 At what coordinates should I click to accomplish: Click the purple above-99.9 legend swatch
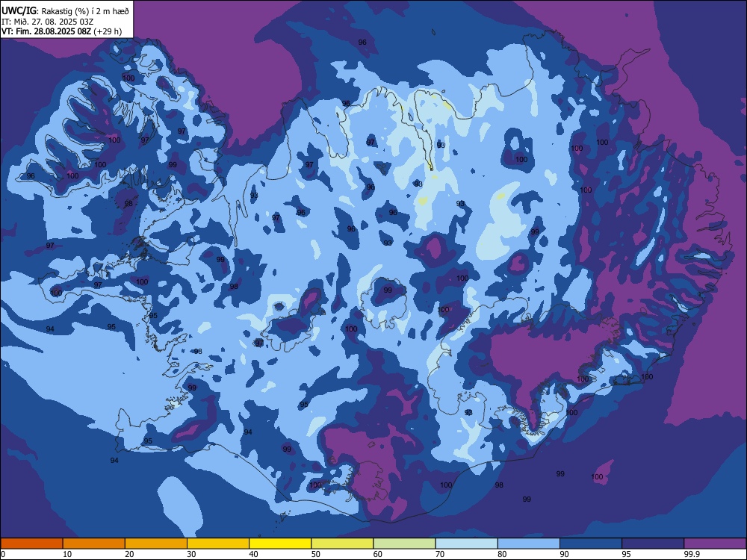tap(715, 544)
